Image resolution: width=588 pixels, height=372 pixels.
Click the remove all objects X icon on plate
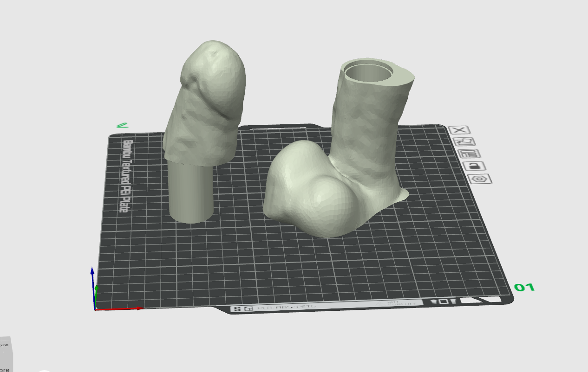tap(460, 130)
